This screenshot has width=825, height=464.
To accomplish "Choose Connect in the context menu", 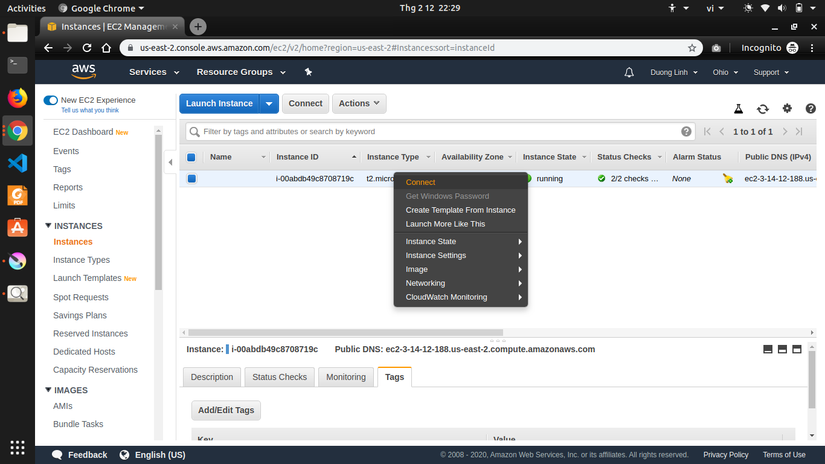I will [420, 182].
